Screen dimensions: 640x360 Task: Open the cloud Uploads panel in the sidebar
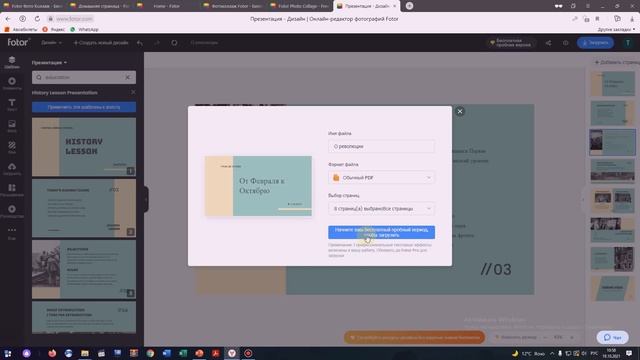[x=12, y=168]
